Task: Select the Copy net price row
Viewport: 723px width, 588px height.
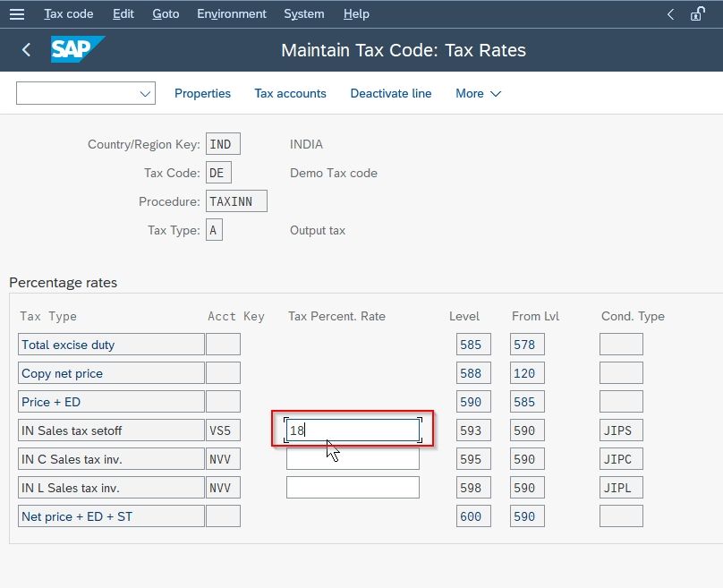Action: [x=111, y=373]
